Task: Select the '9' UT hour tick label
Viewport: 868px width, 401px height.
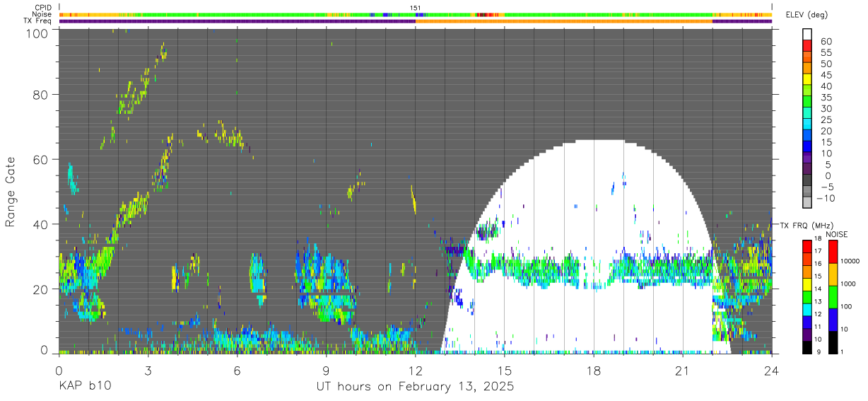Action: click(x=326, y=370)
